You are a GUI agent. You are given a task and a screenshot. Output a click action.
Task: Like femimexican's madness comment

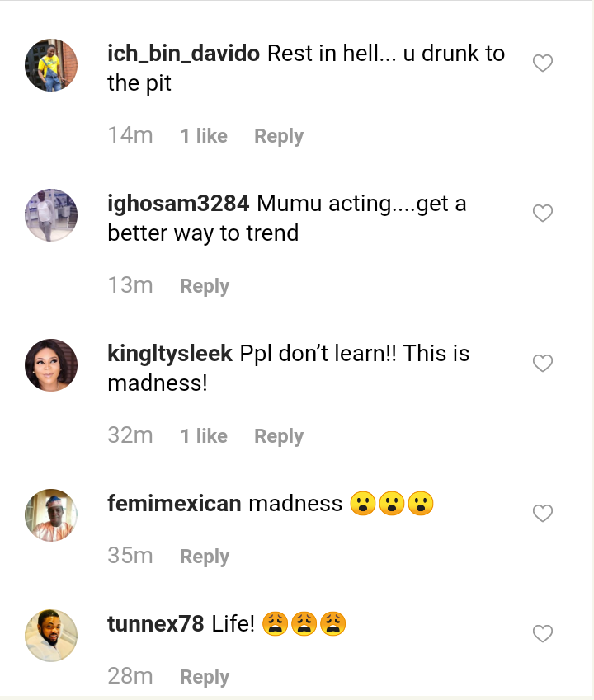pyautogui.click(x=542, y=514)
